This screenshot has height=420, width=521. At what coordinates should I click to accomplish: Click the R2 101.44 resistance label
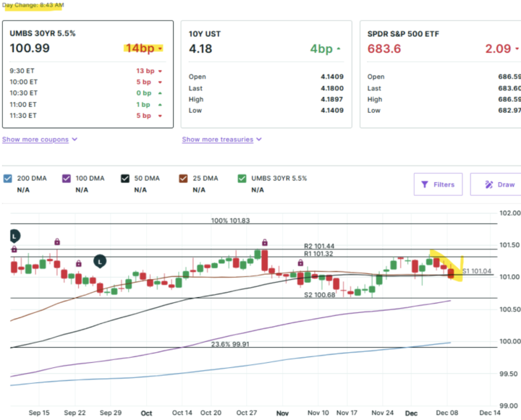click(319, 246)
